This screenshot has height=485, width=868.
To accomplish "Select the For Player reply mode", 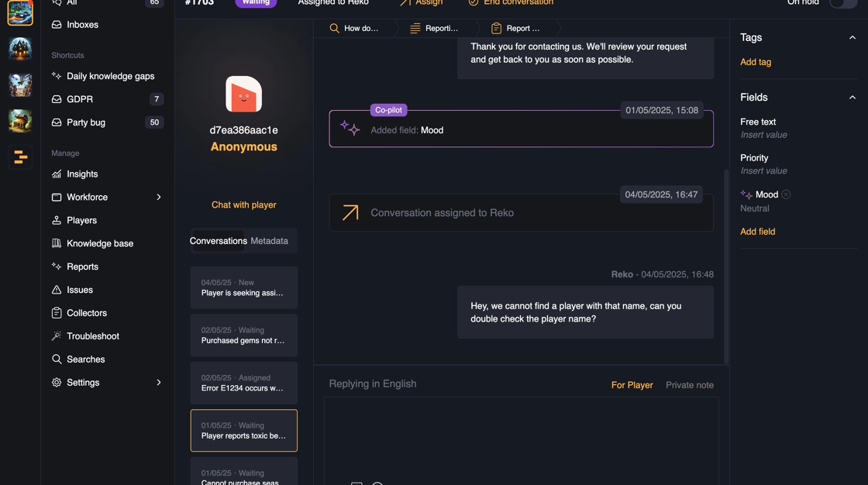I will (x=632, y=385).
